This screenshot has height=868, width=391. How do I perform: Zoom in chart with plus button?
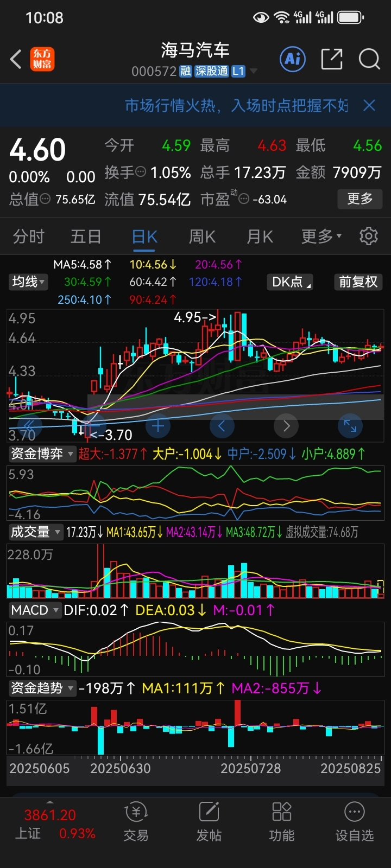coord(158,426)
